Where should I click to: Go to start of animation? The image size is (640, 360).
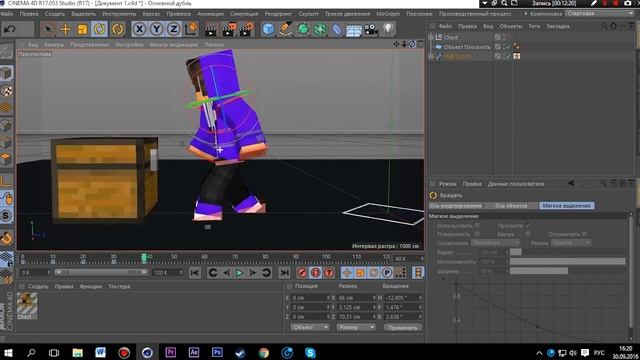(195, 273)
